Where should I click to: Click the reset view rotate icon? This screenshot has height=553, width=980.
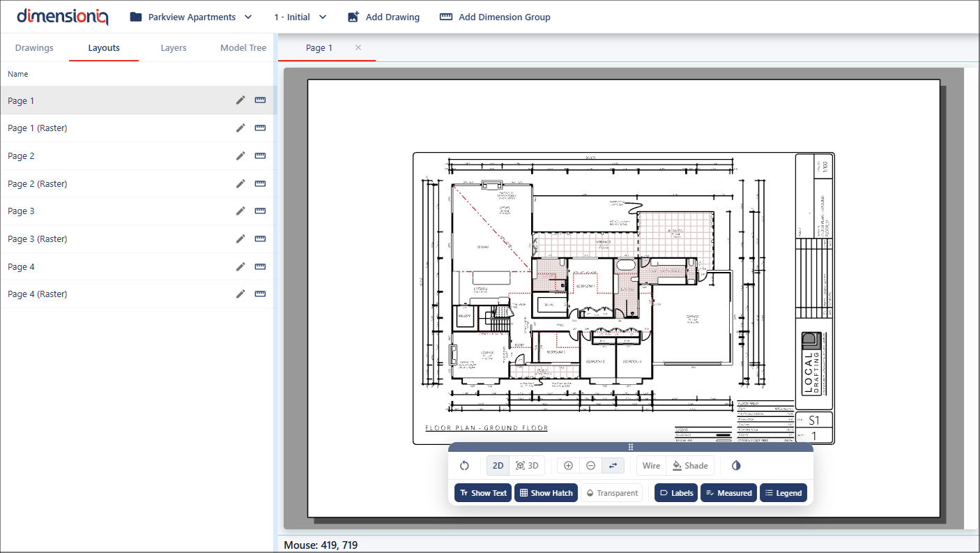click(464, 466)
